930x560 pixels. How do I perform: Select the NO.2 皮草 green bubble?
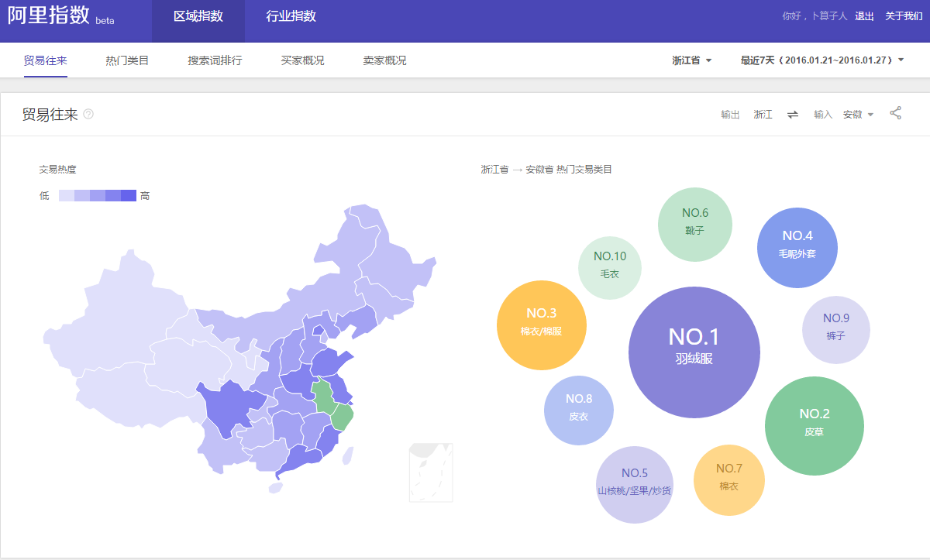[814, 425]
